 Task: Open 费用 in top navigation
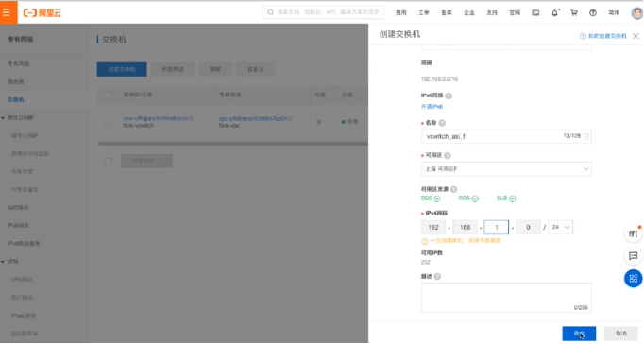click(x=401, y=12)
